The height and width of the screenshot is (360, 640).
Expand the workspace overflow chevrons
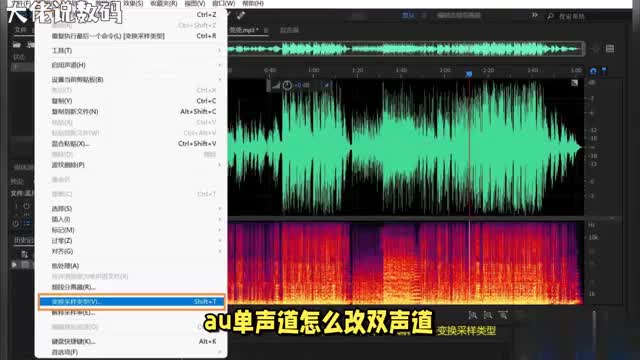535,15
